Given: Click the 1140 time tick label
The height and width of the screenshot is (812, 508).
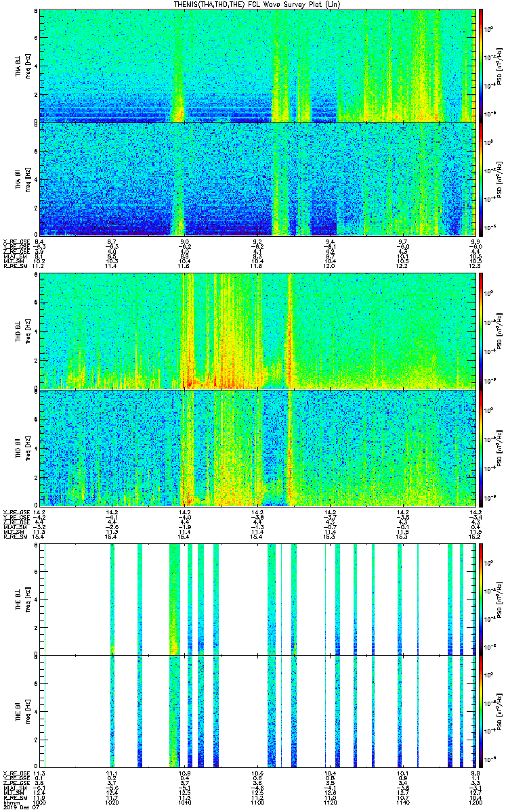Looking at the screenshot, I should [404, 802].
